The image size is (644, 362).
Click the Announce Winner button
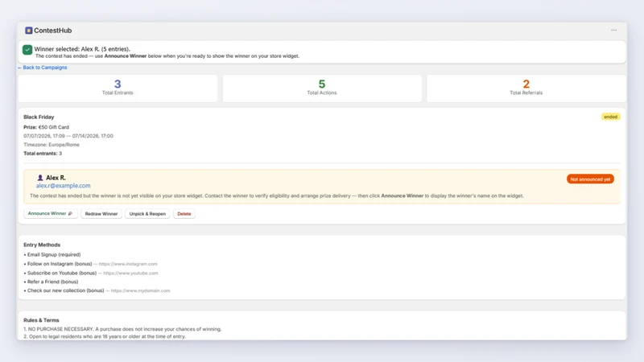click(x=51, y=213)
